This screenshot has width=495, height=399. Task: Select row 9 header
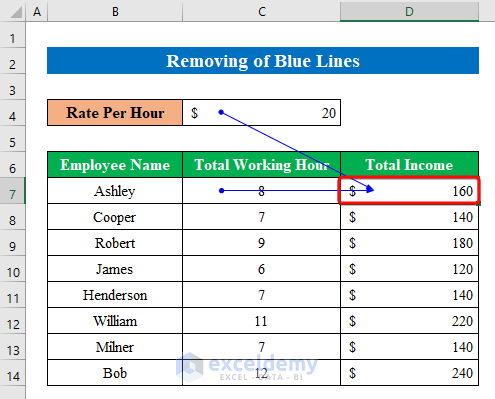click(12, 243)
